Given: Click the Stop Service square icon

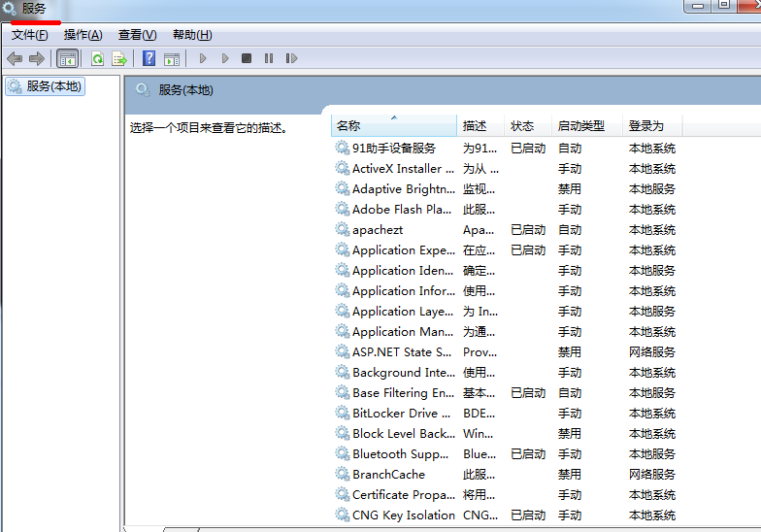Looking at the screenshot, I should pos(247,58).
